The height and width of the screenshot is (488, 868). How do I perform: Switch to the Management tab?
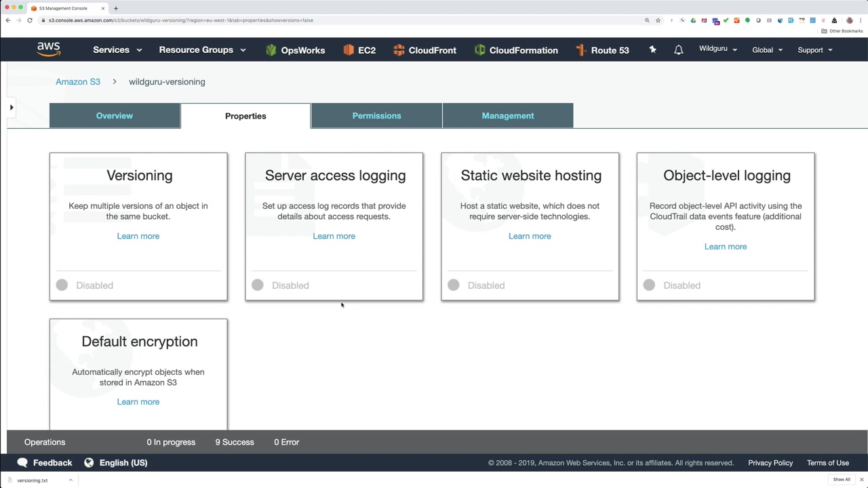pyautogui.click(x=508, y=116)
